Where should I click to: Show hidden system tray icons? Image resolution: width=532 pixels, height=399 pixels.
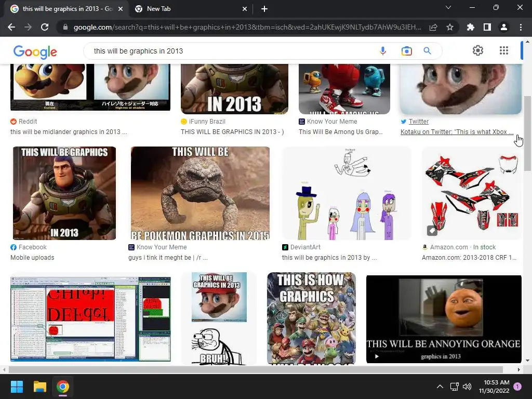(440, 387)
